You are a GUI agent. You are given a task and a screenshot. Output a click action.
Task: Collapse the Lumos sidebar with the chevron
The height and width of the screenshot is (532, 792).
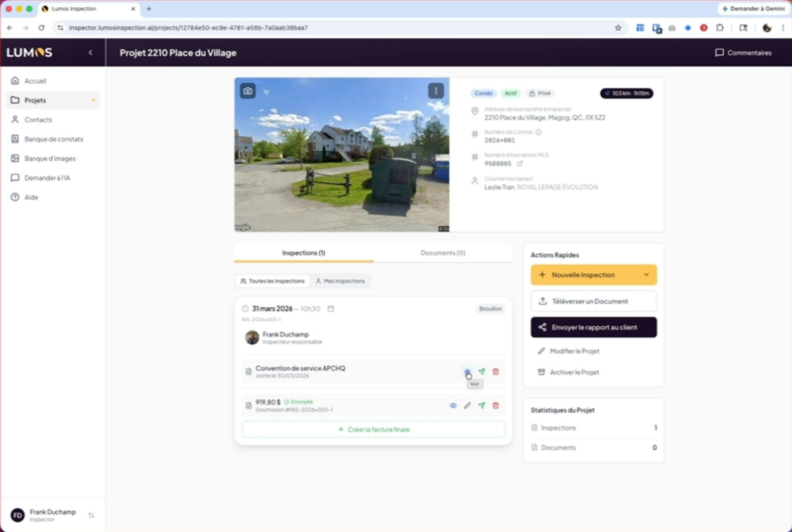91,53
